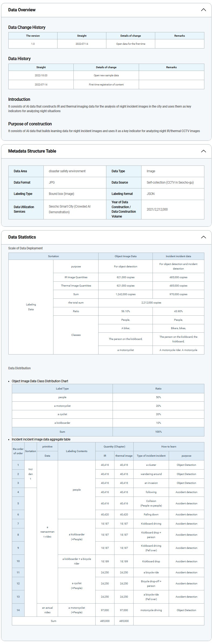This screenshot has height=644, width=213.
Task: Click the 'Open data for the first time' cell
Action: pyautogui.click(x=131, y=44)
